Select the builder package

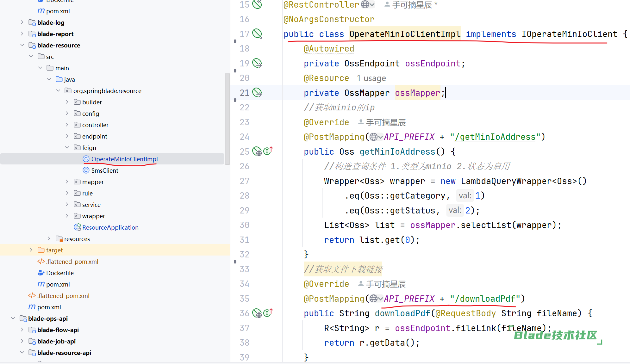(x=92, y=102)
